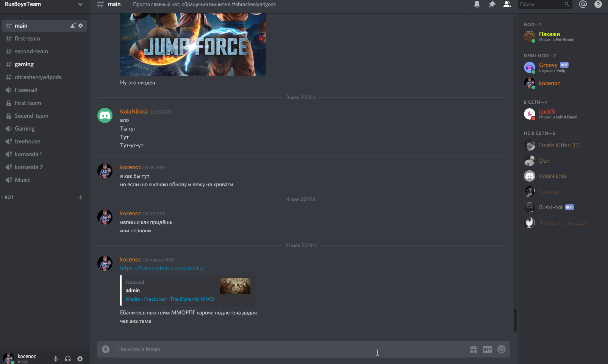Open help question mark icon
This screenshot has height=364, width=608.
[x=598, y=4]
